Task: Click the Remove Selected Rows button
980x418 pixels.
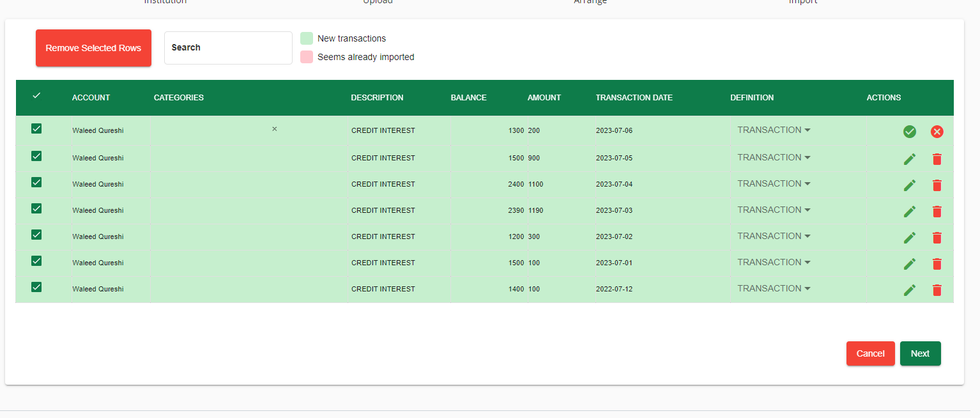Action: 93,48
